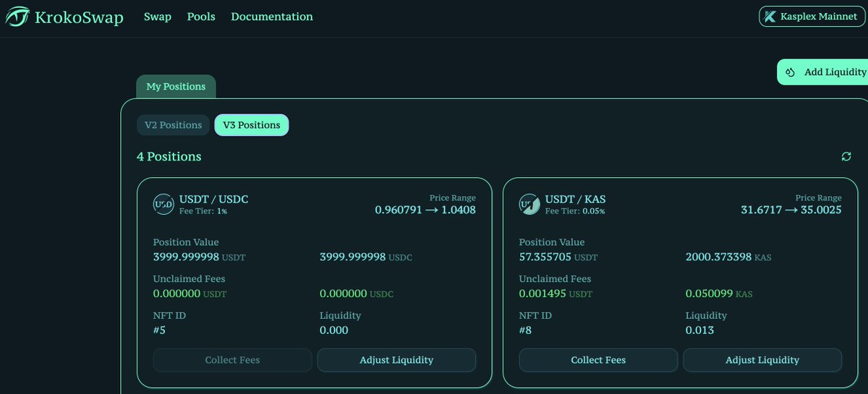Viewport: 868px width, 394px height.
Task: Click the Fee Tier 1% label
Action: (x=203, y=211)
